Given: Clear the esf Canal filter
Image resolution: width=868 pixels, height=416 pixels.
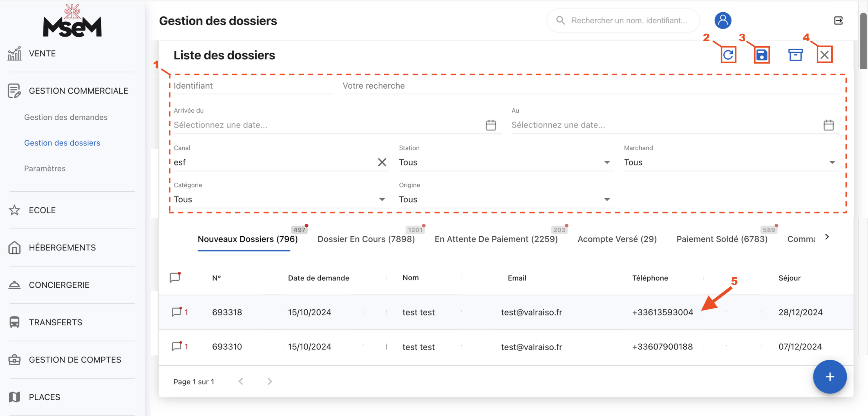Looking at the screenshot, I should (382, 162).
